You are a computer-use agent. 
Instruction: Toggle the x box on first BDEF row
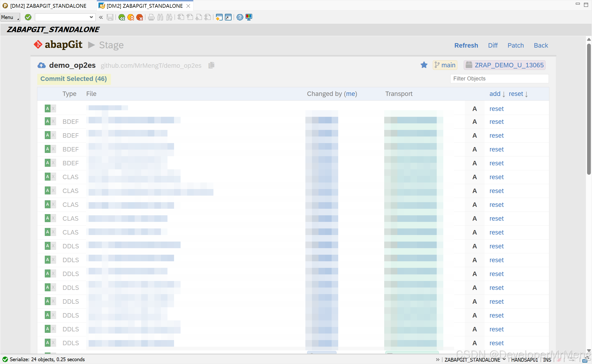(x=53, y=121)
